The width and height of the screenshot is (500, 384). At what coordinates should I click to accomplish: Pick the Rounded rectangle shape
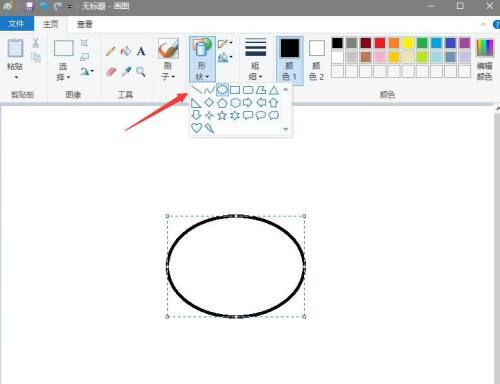(x=248, y=90)
